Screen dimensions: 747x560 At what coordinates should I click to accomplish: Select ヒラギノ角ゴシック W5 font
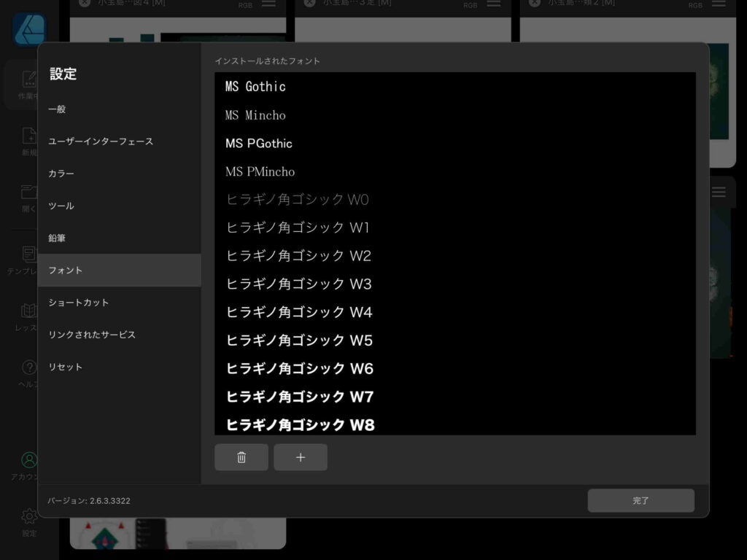[x=455, y=340]
